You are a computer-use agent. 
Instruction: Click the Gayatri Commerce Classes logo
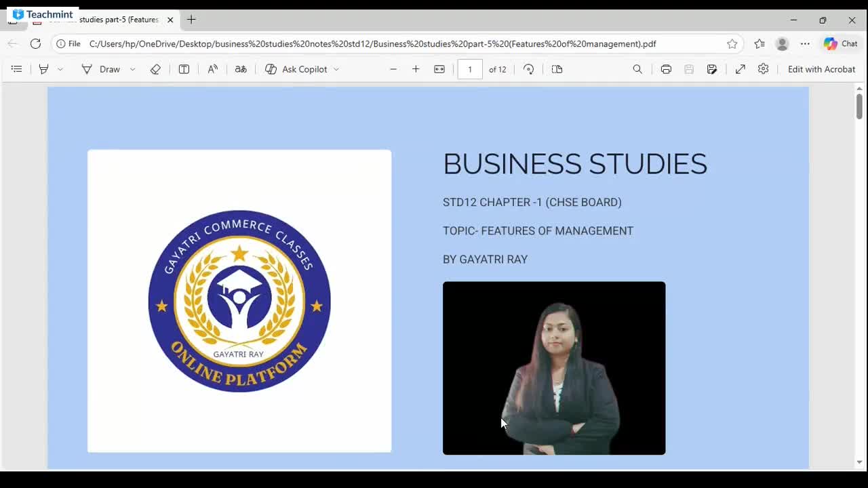tap(239, 301)
